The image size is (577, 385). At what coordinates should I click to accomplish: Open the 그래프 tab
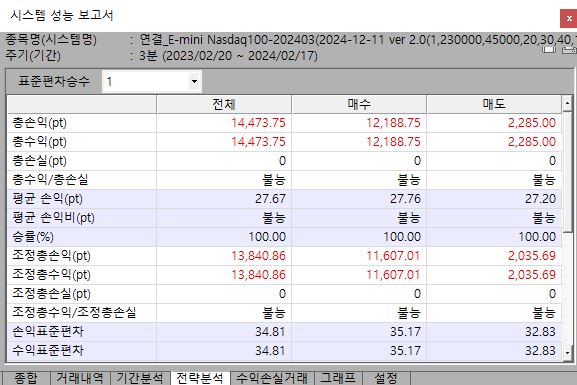pyautogui.click(x=338, y=378)
